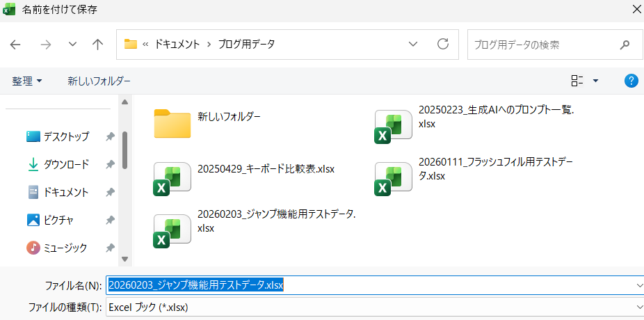Click the ブログ用データの検索 search box

coord(542,45)
